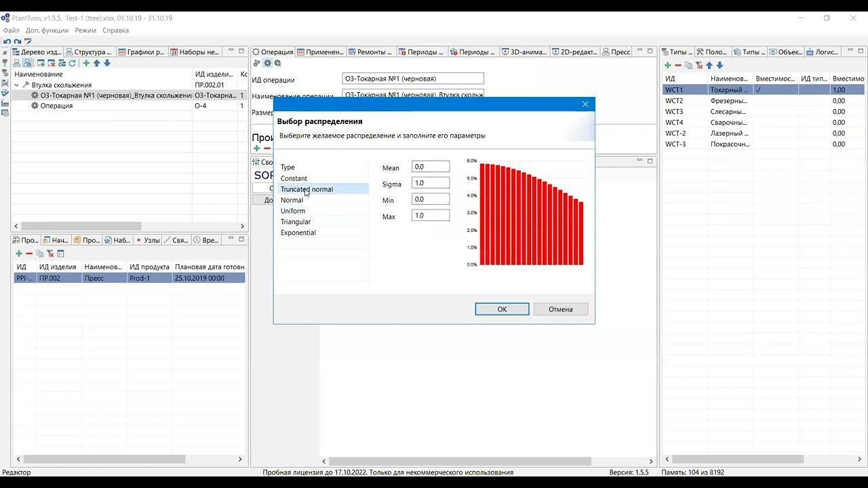Minimize the product tree panel
Image resolution: width=868 pixels, height=488 pixels.
coord(231,50)
